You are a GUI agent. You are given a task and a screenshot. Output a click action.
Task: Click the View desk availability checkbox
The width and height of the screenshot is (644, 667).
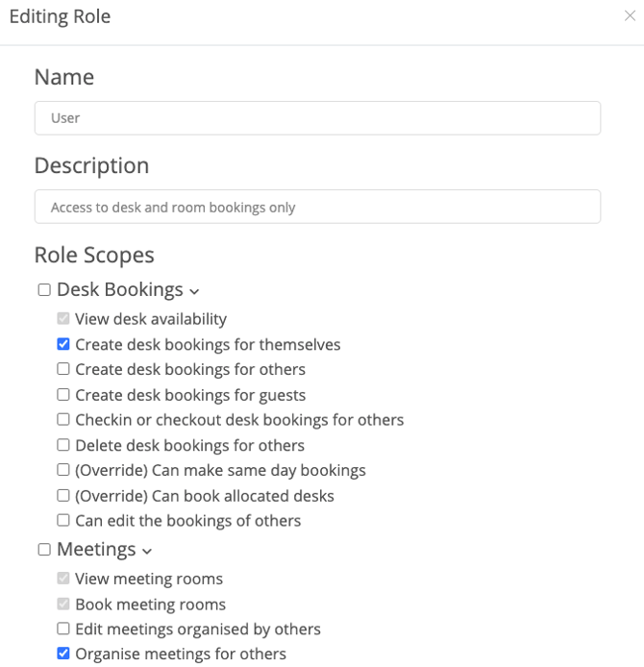tap(63, 318)
